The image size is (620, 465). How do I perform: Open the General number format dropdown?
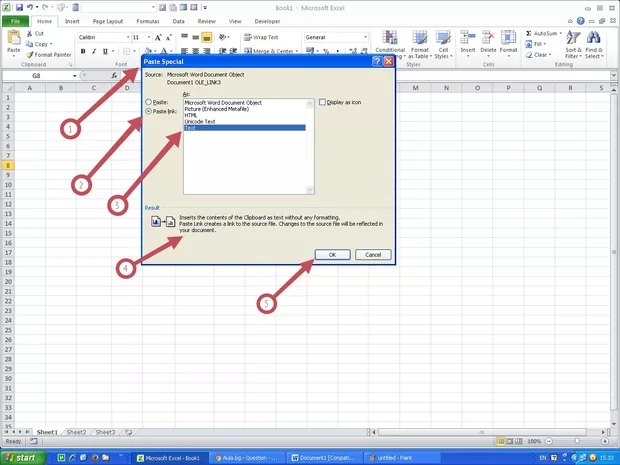[365, 37]
